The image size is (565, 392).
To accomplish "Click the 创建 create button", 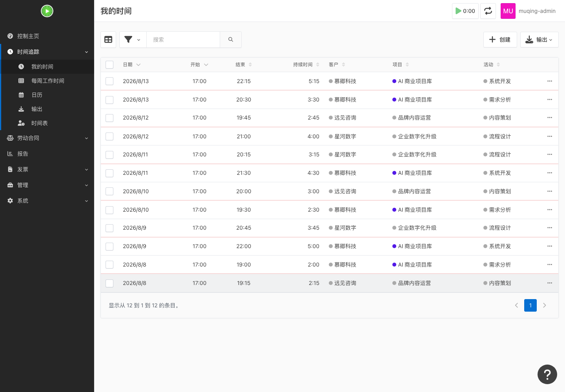I will pyautogui.click(x=500, y=40).
